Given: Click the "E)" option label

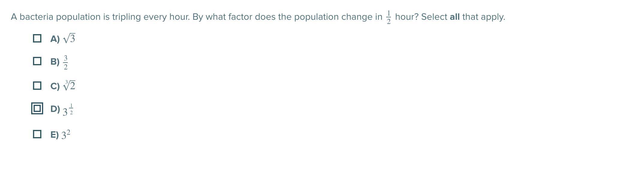Looking at the screenshot, I should [x=55, y=135].
